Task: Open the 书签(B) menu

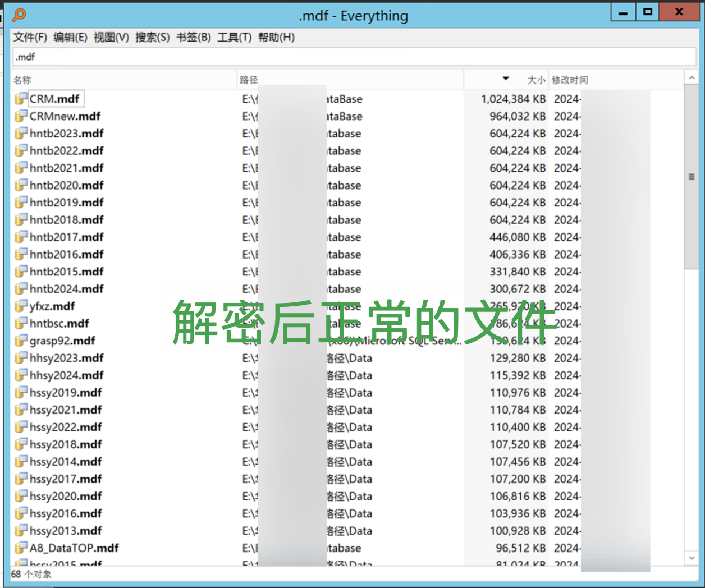Action: 194,38
